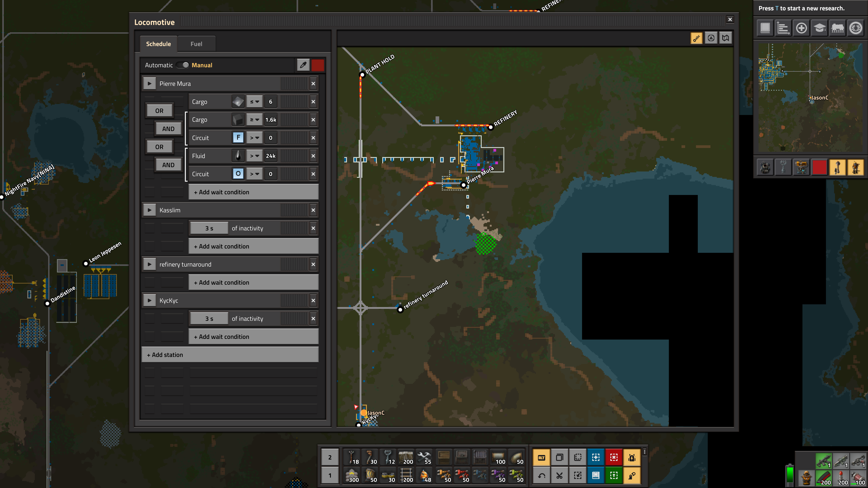The width and height of the screenshot is (868, 488).
Task: Click the undo arrow shortcut
Action: 542,475
